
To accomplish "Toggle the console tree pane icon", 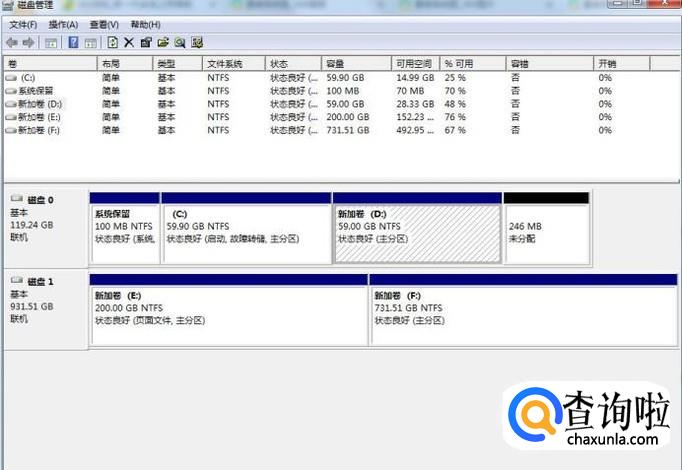I will tap(51, 43).
